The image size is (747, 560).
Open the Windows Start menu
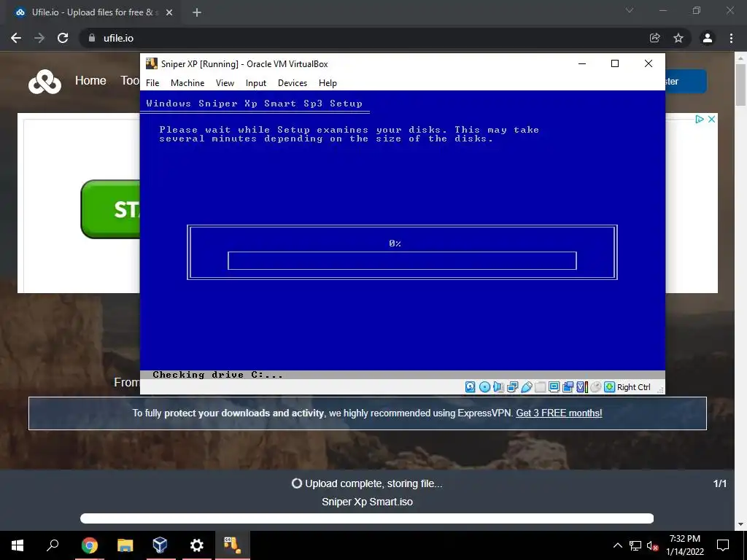pos(18,545)
